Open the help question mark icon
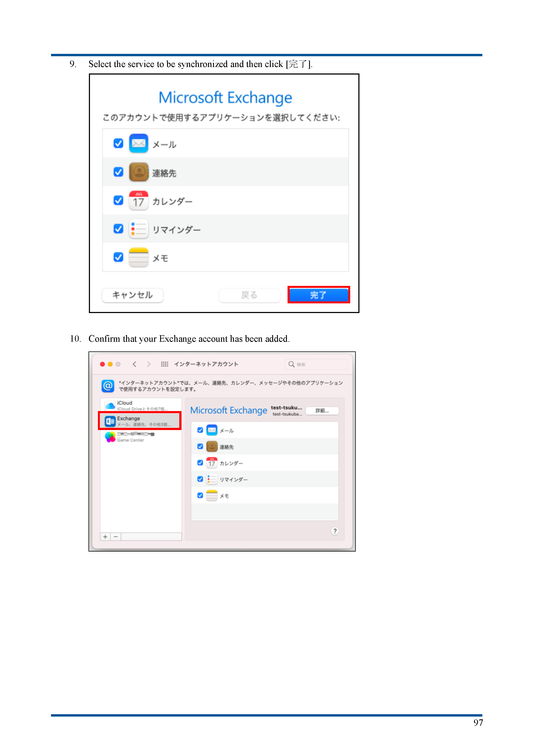Viewport: 534px width, 756px height. click(x=335, y=531)
